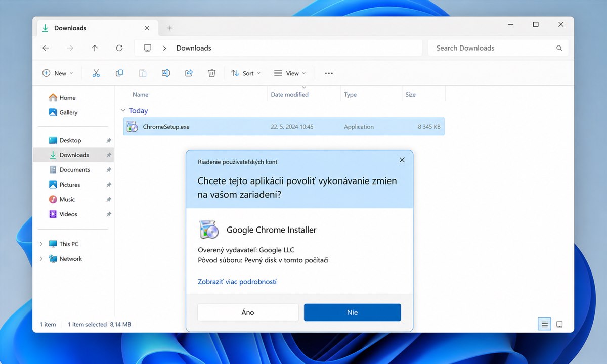Click the Share icon in toolbar
Image resolution: width=607 pixels, height=364 pixels.
(189, 73)
